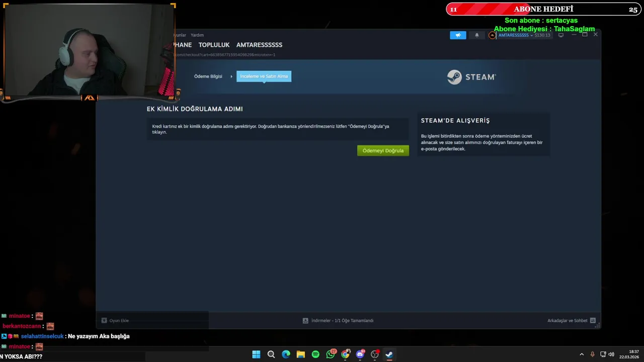Click the EK KİMLİK DOĞRULAMA ADIMI heading

(195, 109)
